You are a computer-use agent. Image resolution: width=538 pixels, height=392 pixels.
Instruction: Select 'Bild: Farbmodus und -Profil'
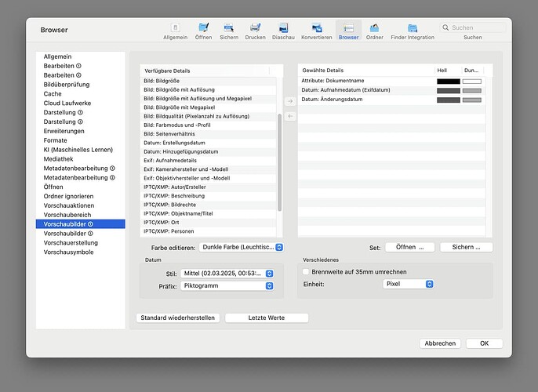click(208, 125)
